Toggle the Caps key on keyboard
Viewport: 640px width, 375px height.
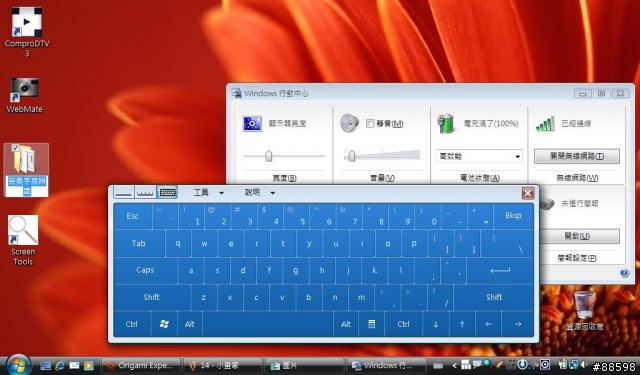tap(145, 270)
